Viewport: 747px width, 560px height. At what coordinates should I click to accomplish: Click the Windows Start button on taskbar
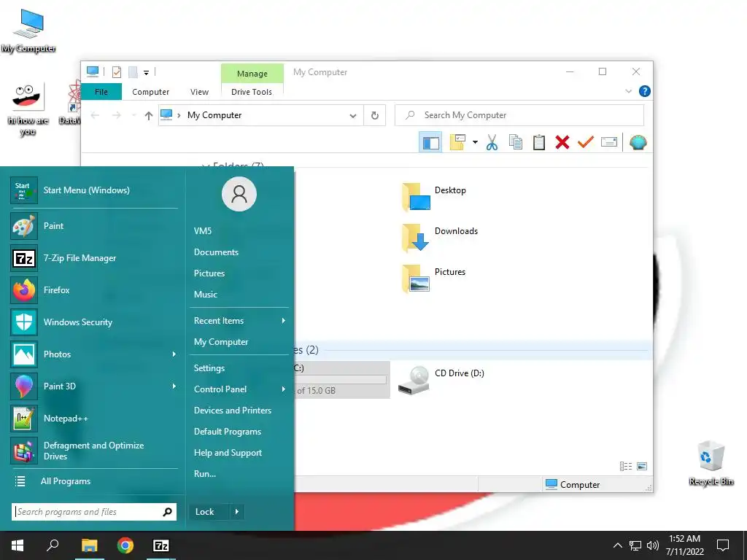[x=18, y=545]
